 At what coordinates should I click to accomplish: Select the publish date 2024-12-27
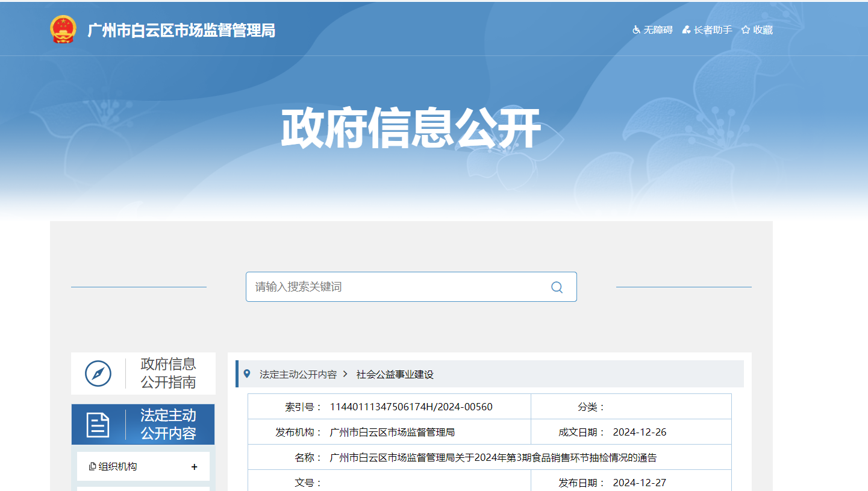640,483
